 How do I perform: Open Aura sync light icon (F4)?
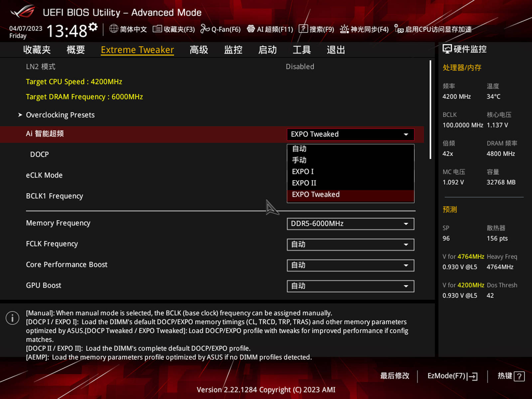[344, 29]
